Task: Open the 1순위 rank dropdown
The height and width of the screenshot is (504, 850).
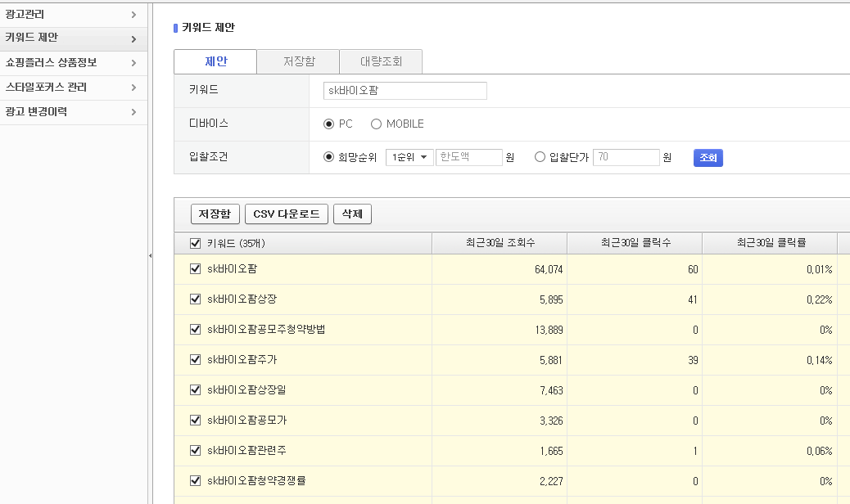Action: (409, 157)
